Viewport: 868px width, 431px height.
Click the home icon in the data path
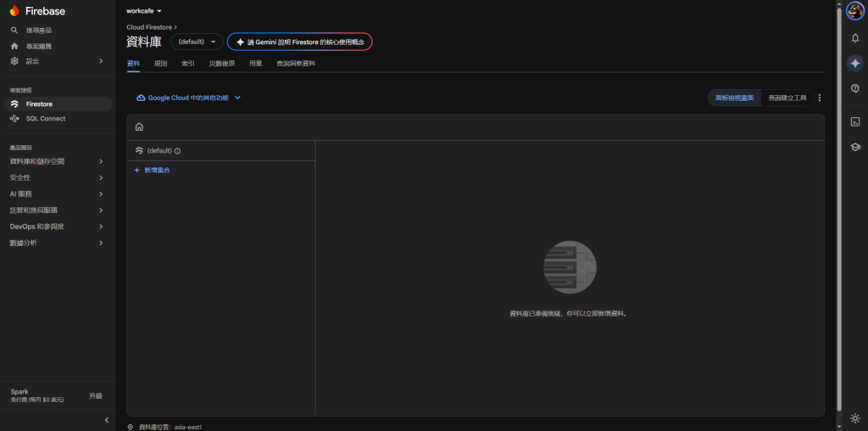click(x=140, y=127)
